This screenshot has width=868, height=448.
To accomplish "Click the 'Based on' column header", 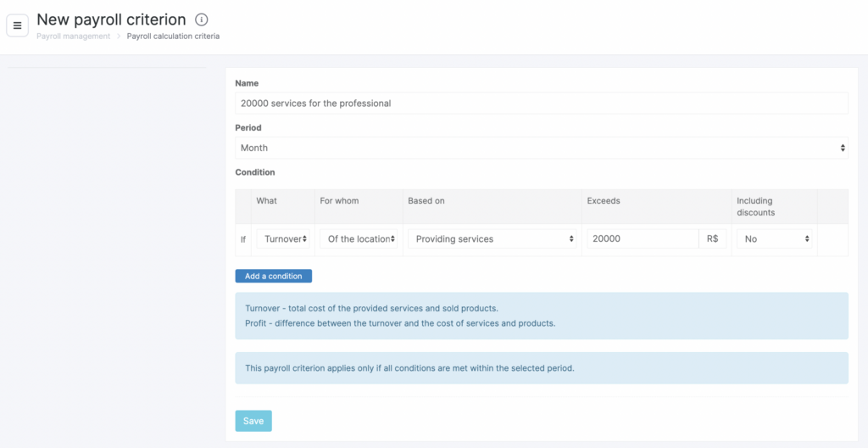I will (426, 201).
